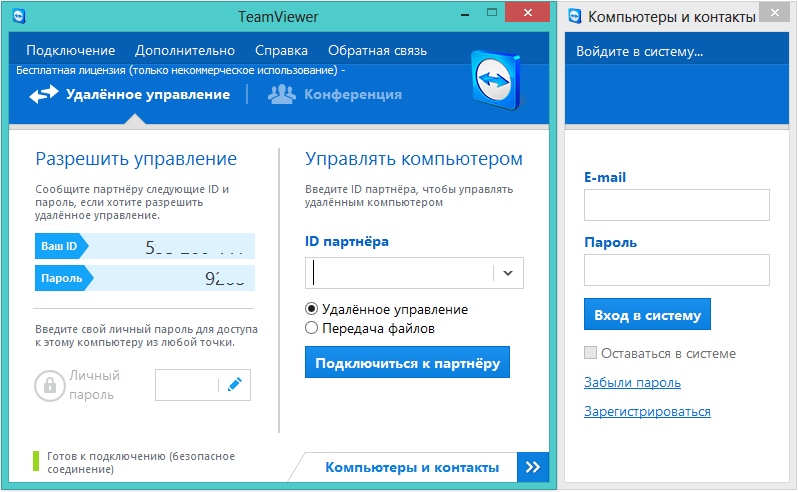
Task: Click the Ваш ID value field
Action: click(x=172, y=246)
